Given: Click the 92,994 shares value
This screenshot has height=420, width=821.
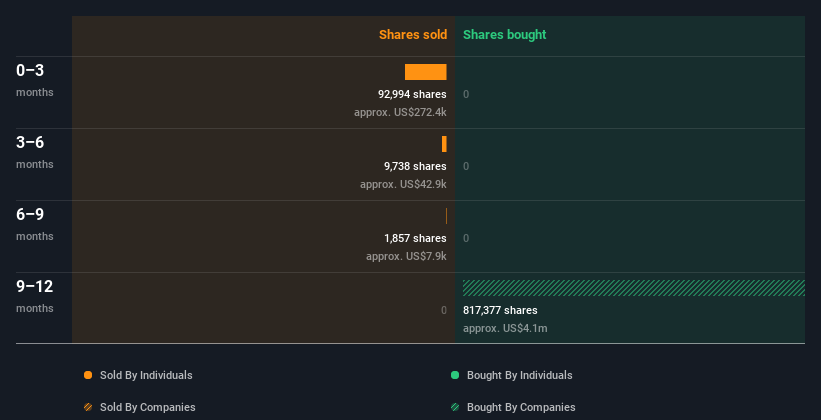Looking at the screenshot, I should [412, 94].
